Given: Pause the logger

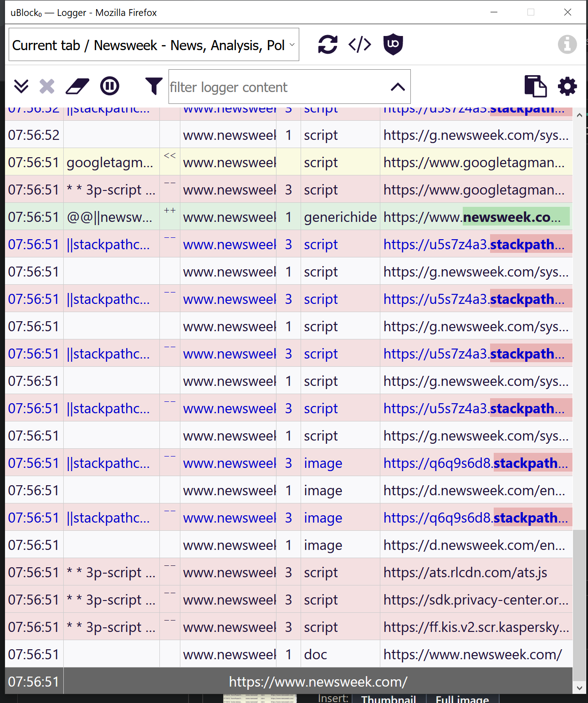Looking at the screenshot, I should [110, 86].
